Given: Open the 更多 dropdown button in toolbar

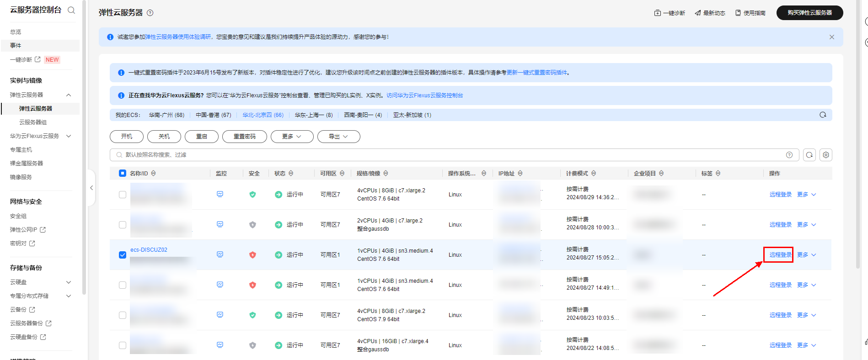Looking at the screenshot, I should [x=292, y=137].
